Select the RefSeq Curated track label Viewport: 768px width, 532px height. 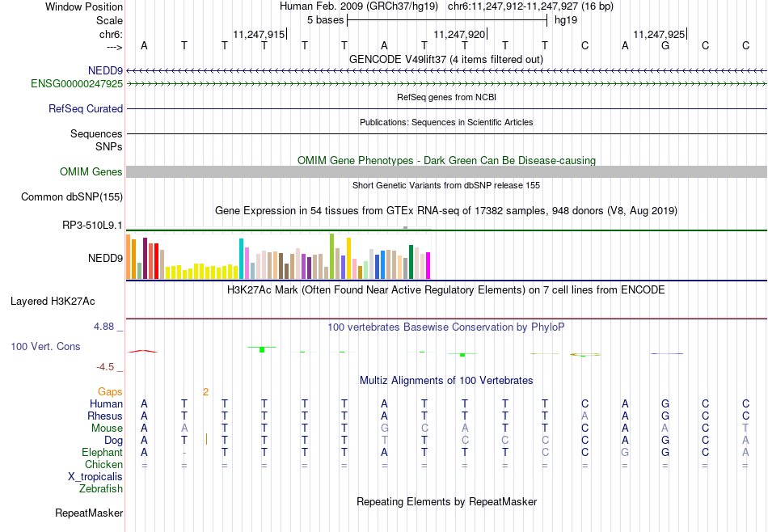(x=86, y=109)
